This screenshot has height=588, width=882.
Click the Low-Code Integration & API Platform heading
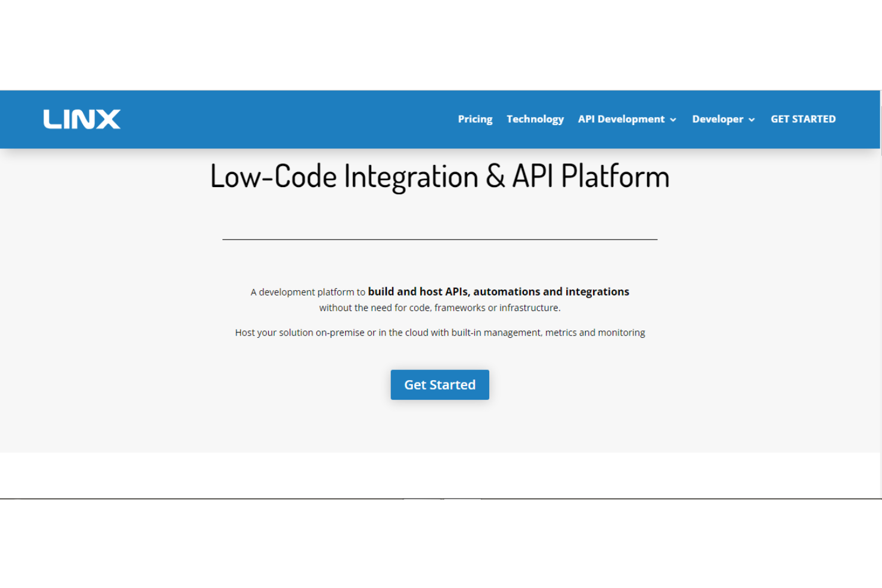pos(440,176)
